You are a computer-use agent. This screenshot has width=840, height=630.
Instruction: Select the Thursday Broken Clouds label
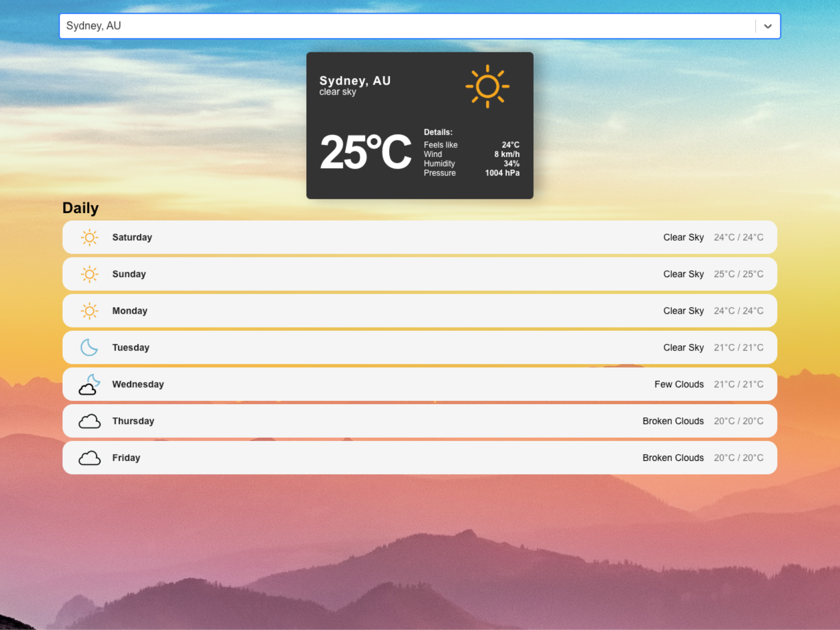point(673,421)
